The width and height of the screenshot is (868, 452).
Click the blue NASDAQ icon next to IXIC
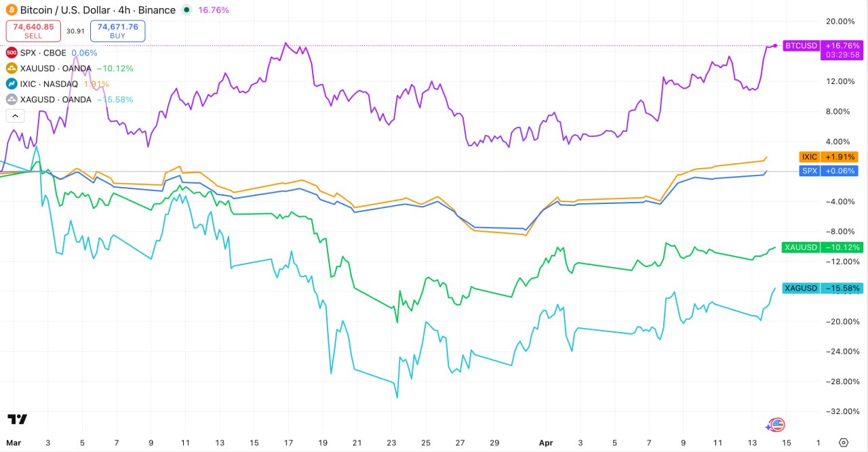point(11,83)
